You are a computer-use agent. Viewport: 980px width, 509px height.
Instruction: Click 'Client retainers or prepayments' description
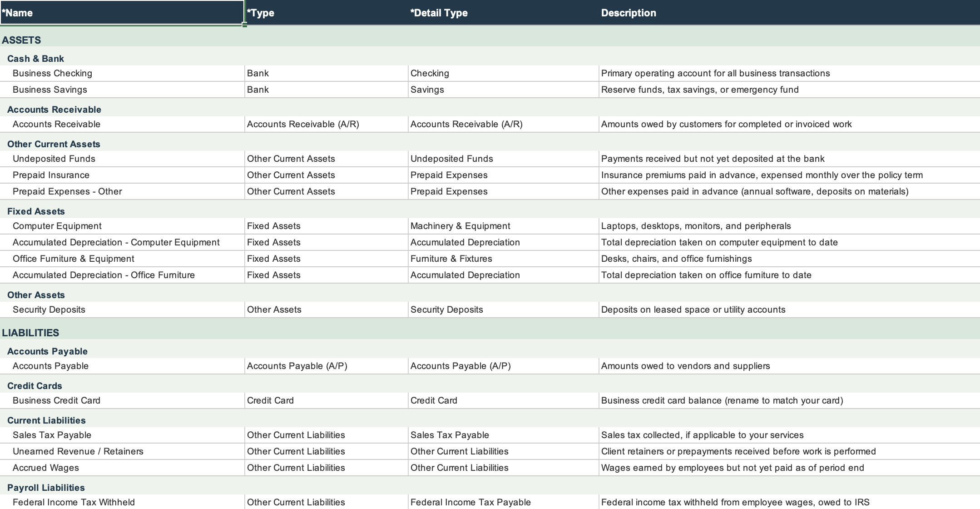coord(789,451)
